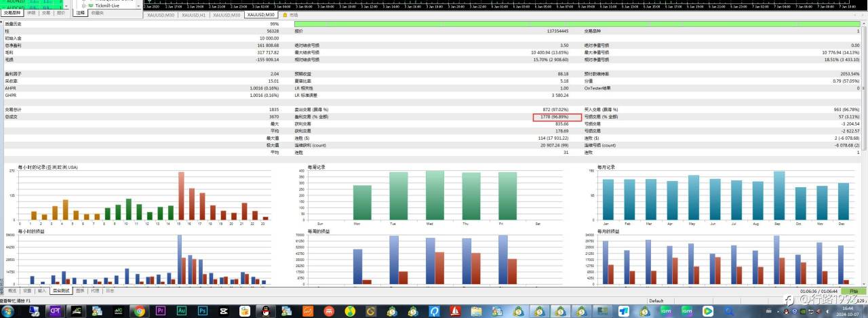Switch to the 详细 tab
The width and height of the screenshot is (868, 318).
point(31,13)
